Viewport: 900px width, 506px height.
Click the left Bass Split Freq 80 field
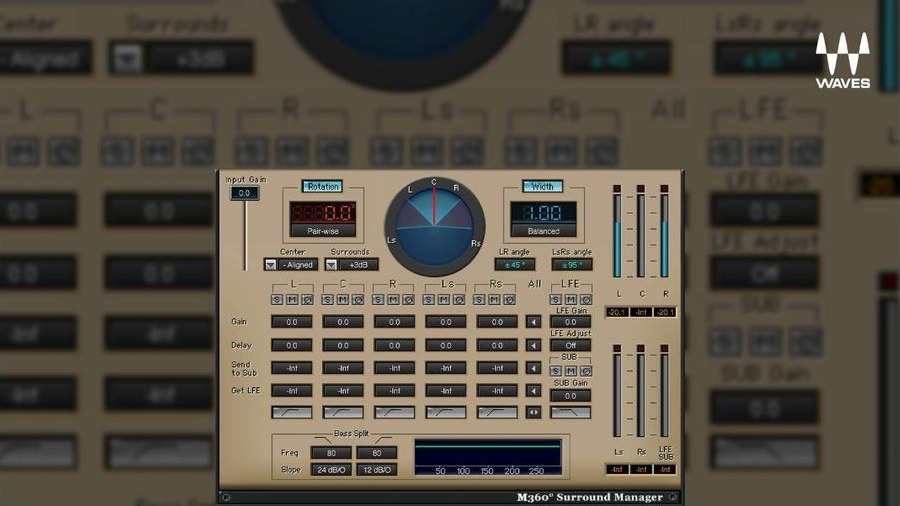pyautogui.click(x=331, y=453)
